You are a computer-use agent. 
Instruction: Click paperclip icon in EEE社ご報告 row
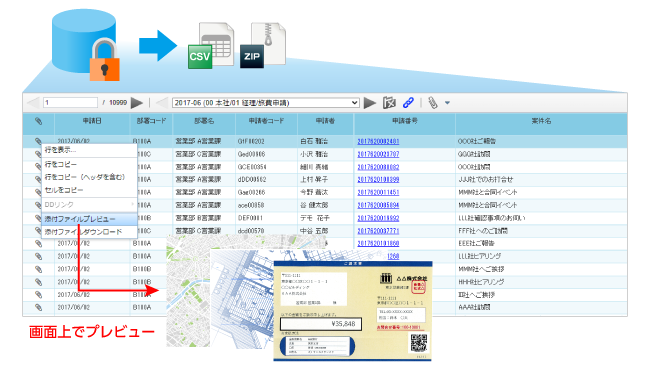tap(38, 244)
